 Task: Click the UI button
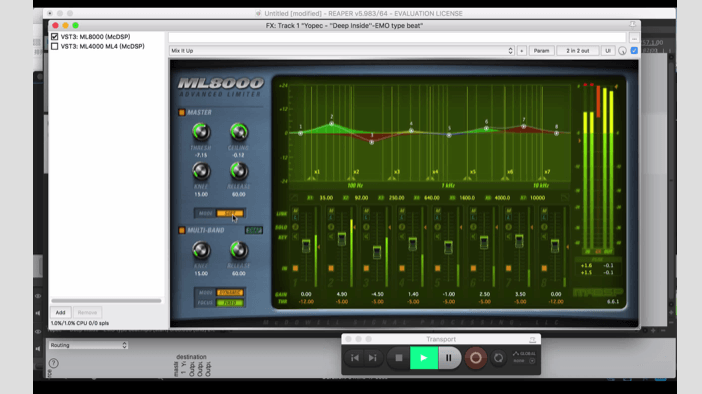click(x=608, y=51)
